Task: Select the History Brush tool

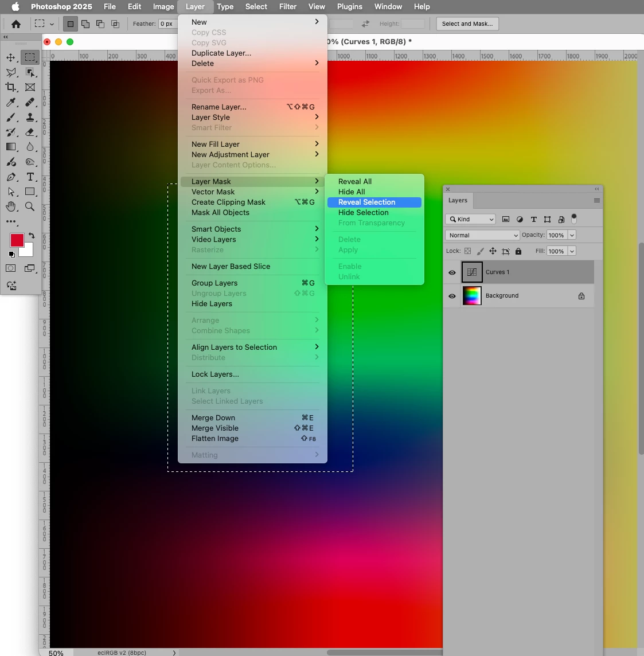Action: click(x=11, y=132)
